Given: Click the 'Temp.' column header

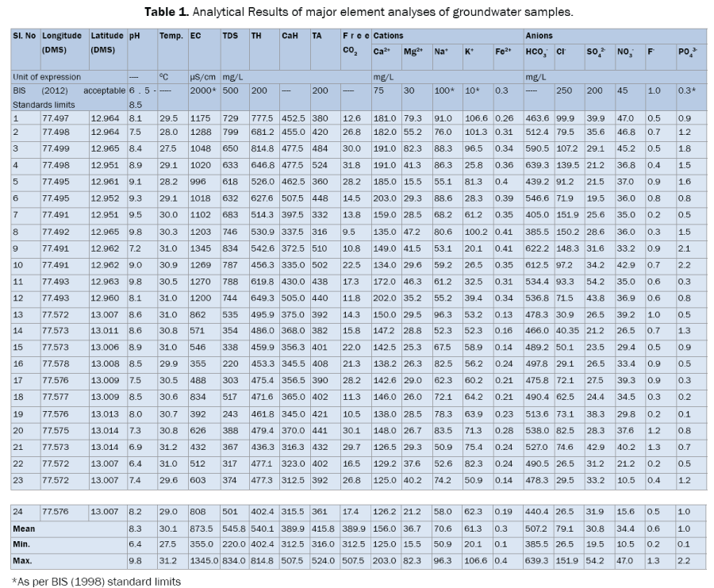Looking at the screenshot, I should (x=171, y=37).
